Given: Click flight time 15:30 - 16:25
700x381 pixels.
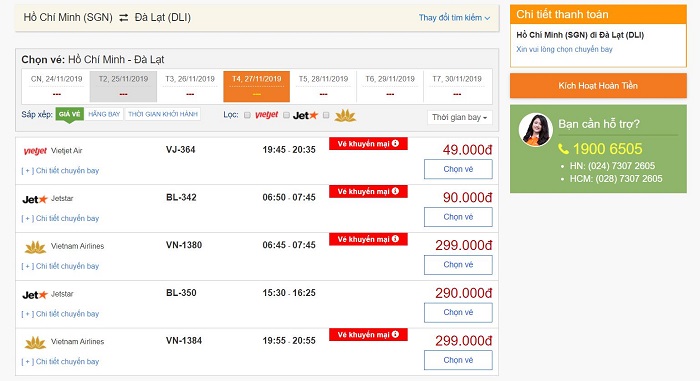Looking at the screenshot, I should click(289, 293).
